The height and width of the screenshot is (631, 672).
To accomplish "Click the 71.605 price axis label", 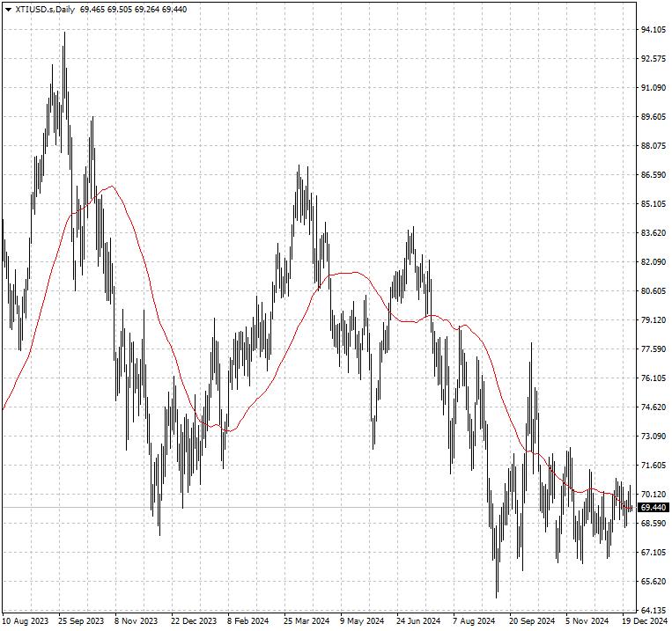I will point(654,466).
